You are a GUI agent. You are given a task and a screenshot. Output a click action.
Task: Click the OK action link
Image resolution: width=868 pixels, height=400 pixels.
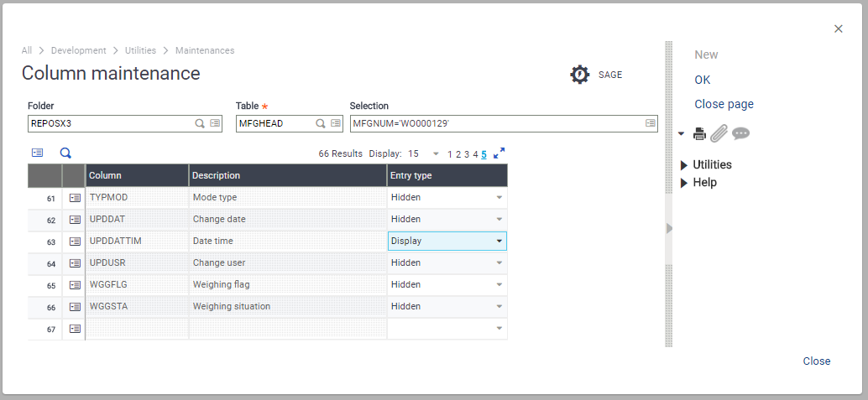(703, 80)
